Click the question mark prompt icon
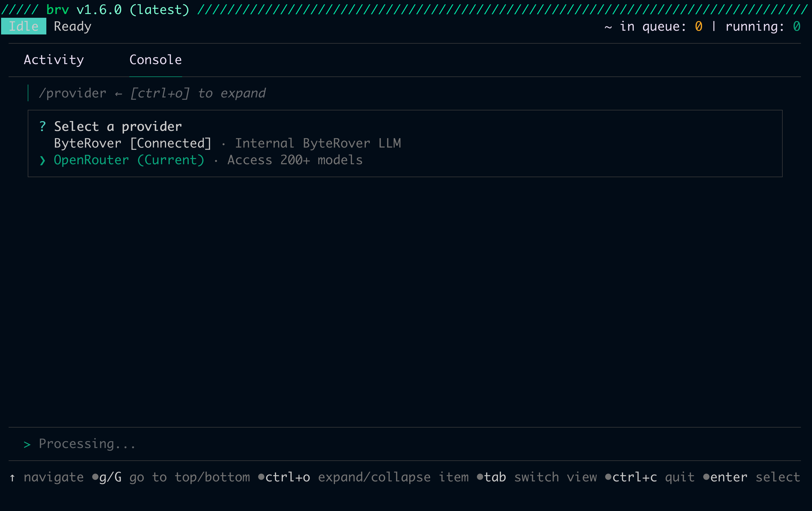 click(42, 127)
